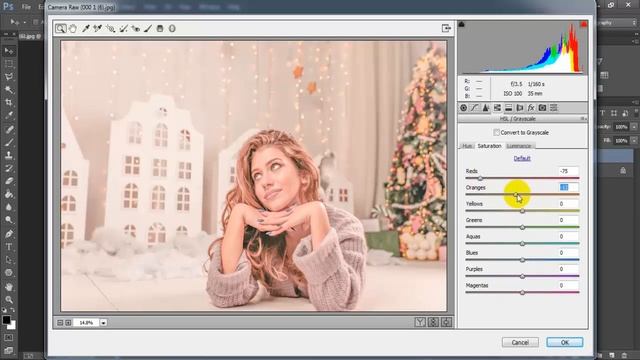Adjust the Greens saturation slider
640x360 pixels.
(x=522, y=227)
